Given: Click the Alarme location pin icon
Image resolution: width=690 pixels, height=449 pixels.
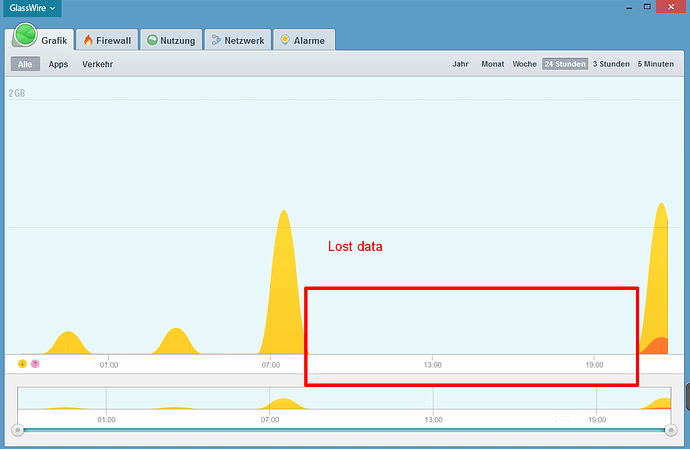Looking at the screenshot, I should [286, 41].
